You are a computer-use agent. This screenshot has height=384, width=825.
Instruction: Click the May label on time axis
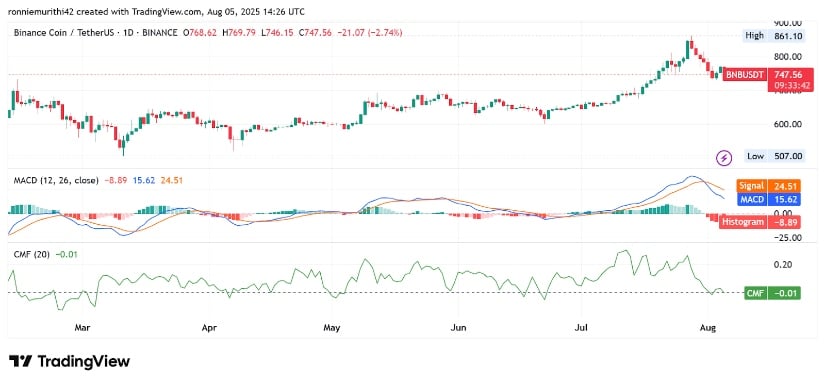point(332,328)
